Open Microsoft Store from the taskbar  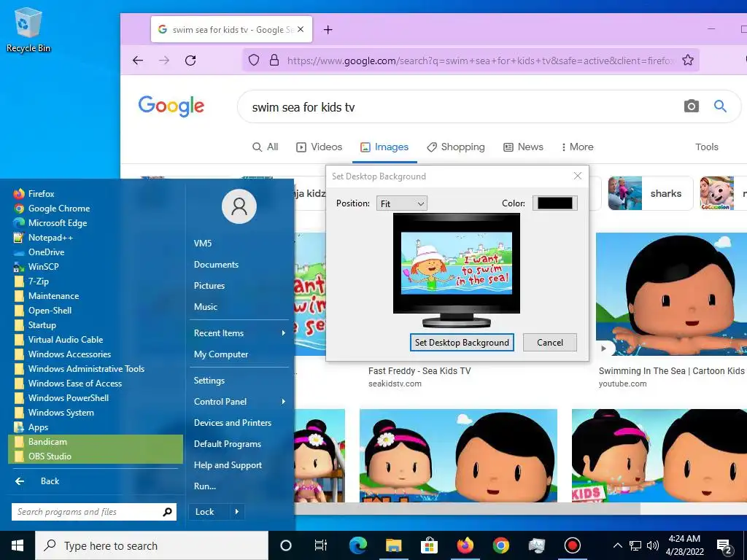point(429,545)
